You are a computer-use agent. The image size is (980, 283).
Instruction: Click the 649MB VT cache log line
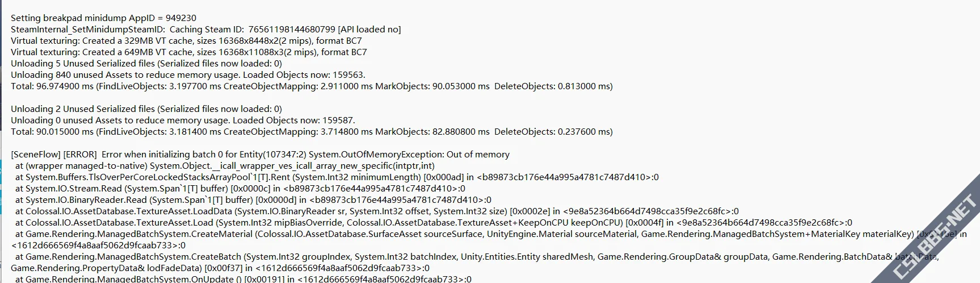[x=188, y=52]
